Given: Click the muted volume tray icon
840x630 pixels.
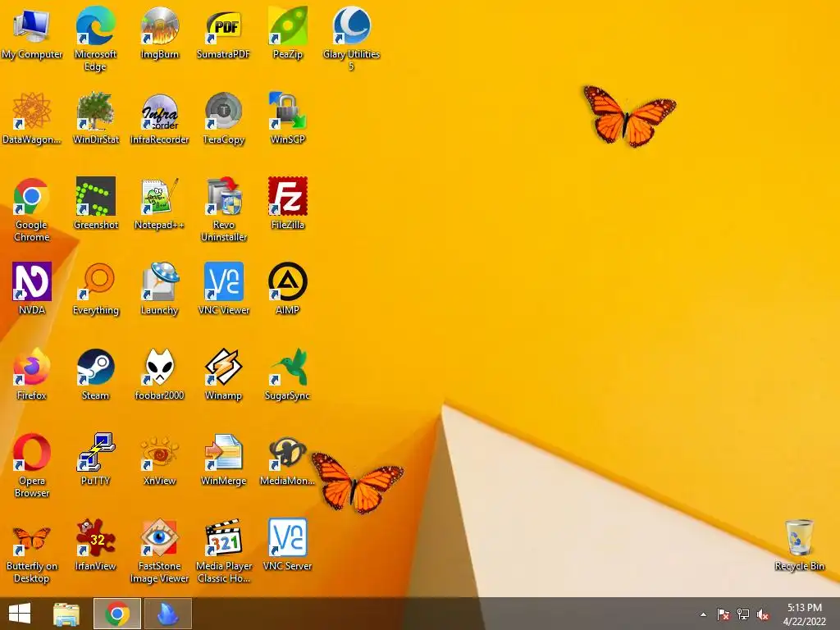Looking at the screenshot, I should coord(763,614).
